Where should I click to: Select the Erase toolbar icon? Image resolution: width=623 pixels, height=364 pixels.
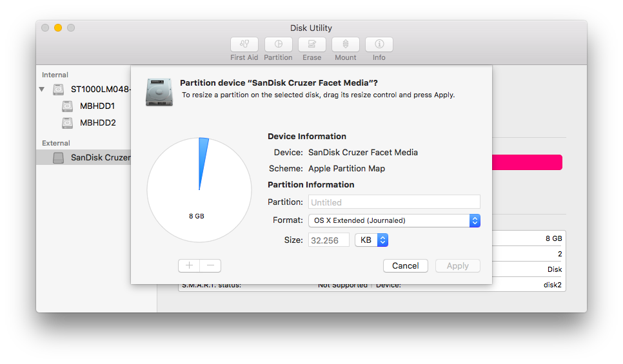coord(312,44)
